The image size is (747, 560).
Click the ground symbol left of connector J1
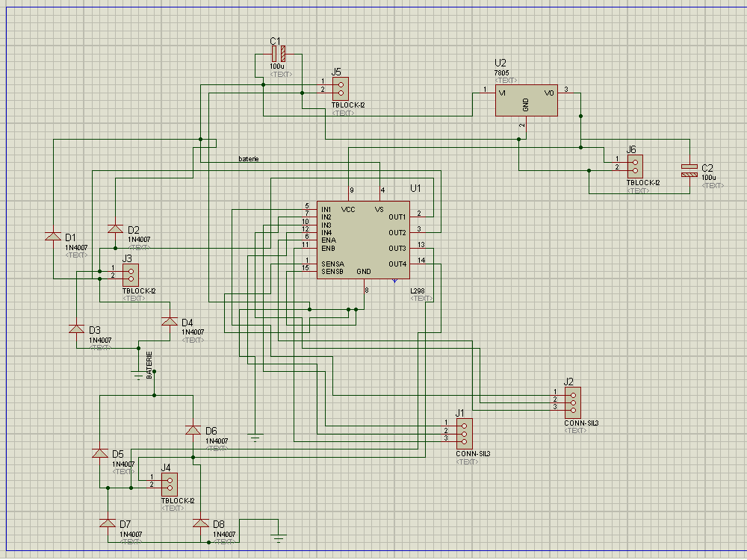pyautogui.click(x=255, y=438)
